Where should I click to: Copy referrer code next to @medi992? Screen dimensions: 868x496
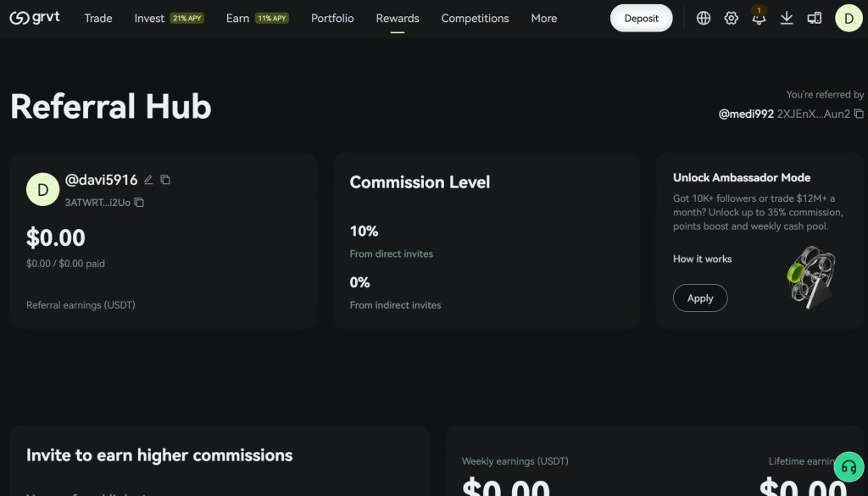tap(859, 112)
